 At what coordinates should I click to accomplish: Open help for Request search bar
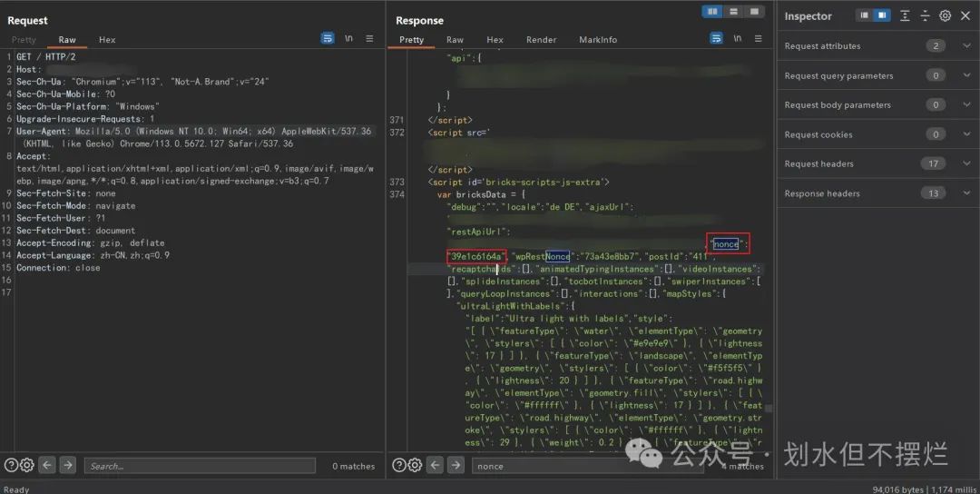coord(11,465)
